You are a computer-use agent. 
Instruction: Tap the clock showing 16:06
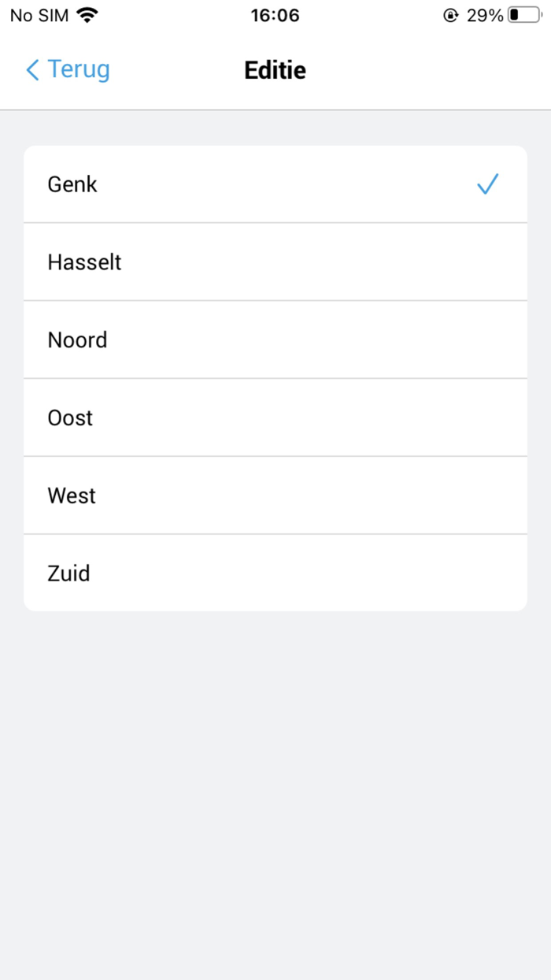(275, 14)
